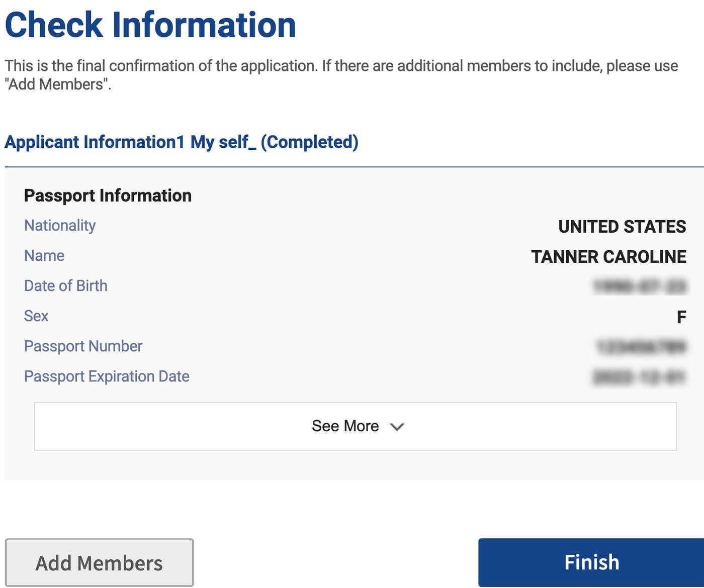Click the Date of Birth label
The width and height of the screenshot is (704, 588).
(x=66, y=286)
